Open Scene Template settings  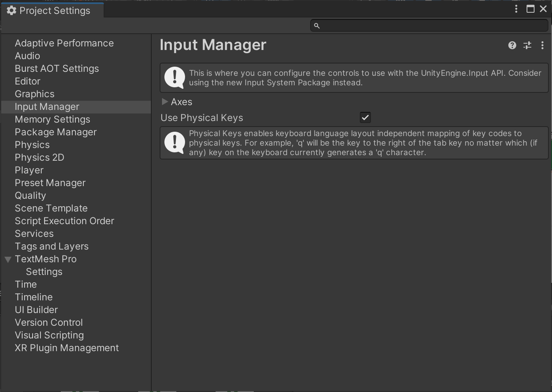pos(51,208)
